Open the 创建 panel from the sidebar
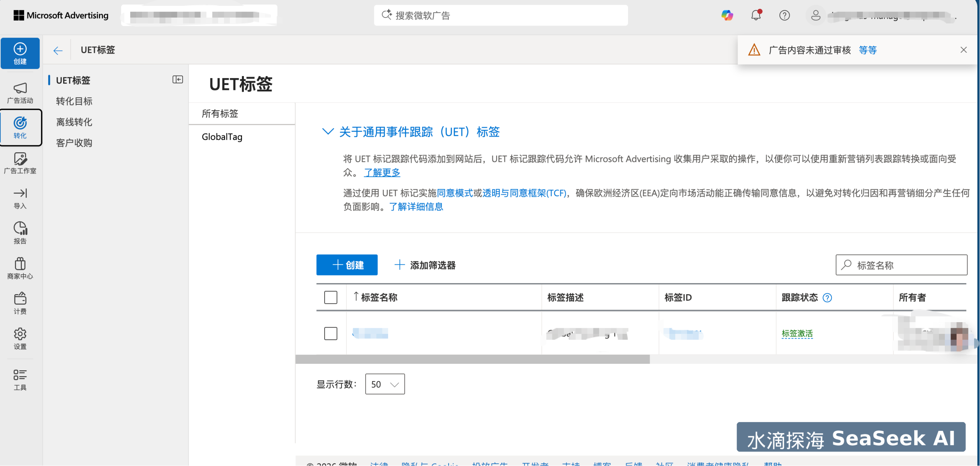Viewport: 980px width, 466px height. click(20, 53)
